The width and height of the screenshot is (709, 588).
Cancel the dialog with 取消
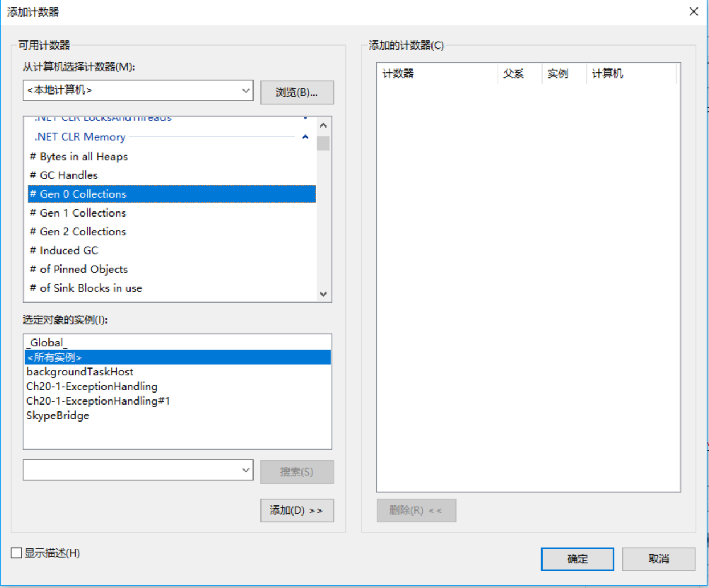(658, 559)
